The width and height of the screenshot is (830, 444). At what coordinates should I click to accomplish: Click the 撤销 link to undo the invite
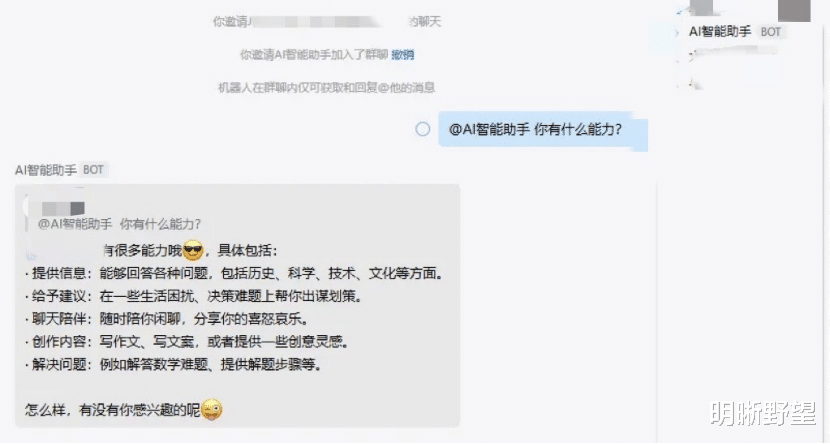pyautogui.click(x=402, y=55)
